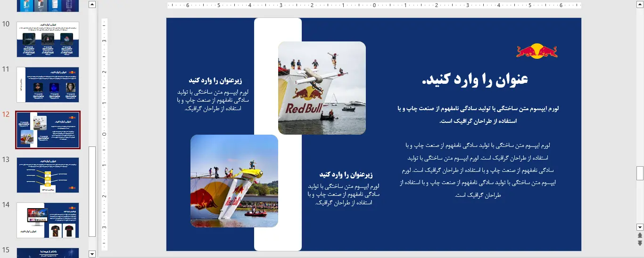Open slide 14 with the t-shirt images
The width and height of the screenshot is (644, 258).
[48, 220]
